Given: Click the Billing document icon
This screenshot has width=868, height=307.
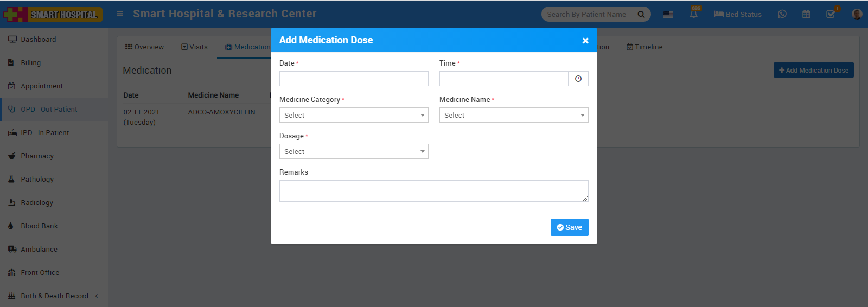Looking at the screenshot, I should point(11,63).
